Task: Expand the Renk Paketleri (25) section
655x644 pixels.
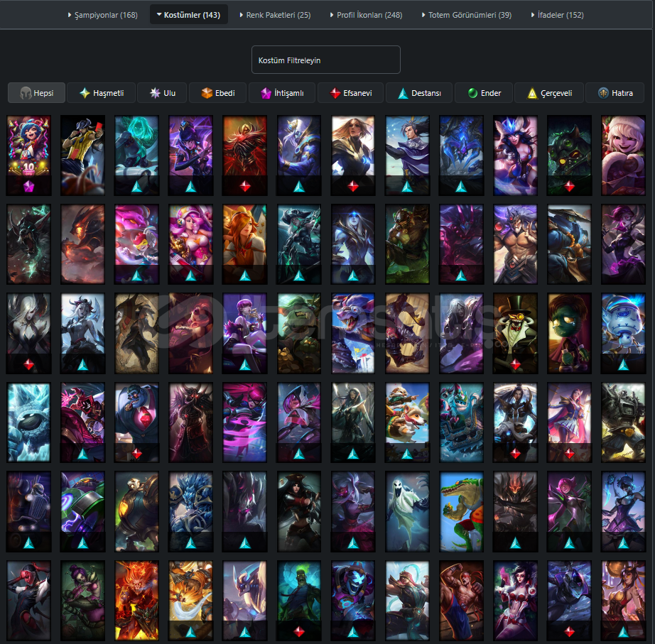Action: [275, 15]
